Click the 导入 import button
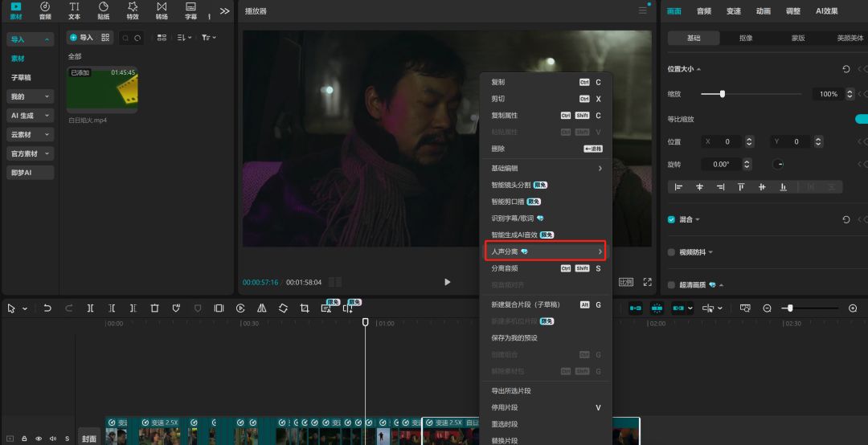The image size is (868, 445). 81,38
